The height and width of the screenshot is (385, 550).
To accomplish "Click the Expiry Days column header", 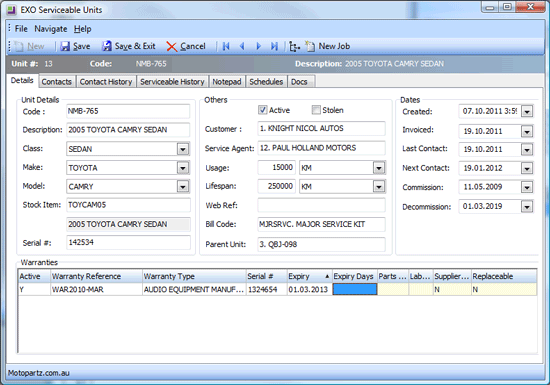I will pyautogui.click(x=354, y=276).
